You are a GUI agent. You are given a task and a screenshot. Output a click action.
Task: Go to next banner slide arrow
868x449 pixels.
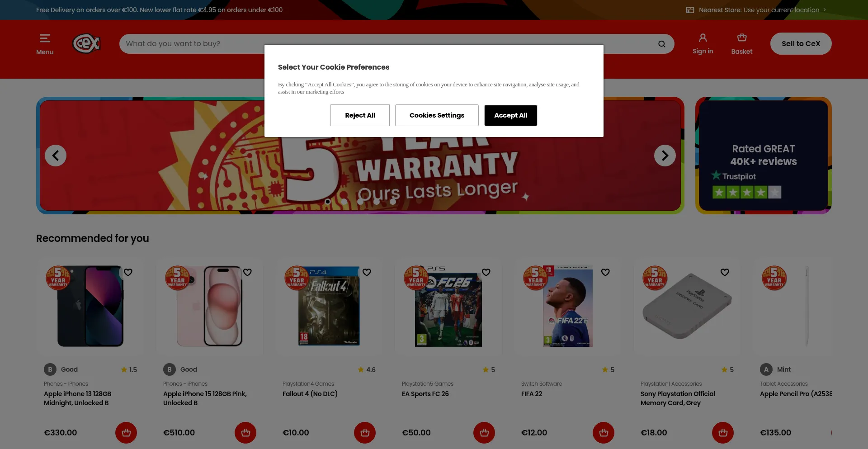pos(665,156)
